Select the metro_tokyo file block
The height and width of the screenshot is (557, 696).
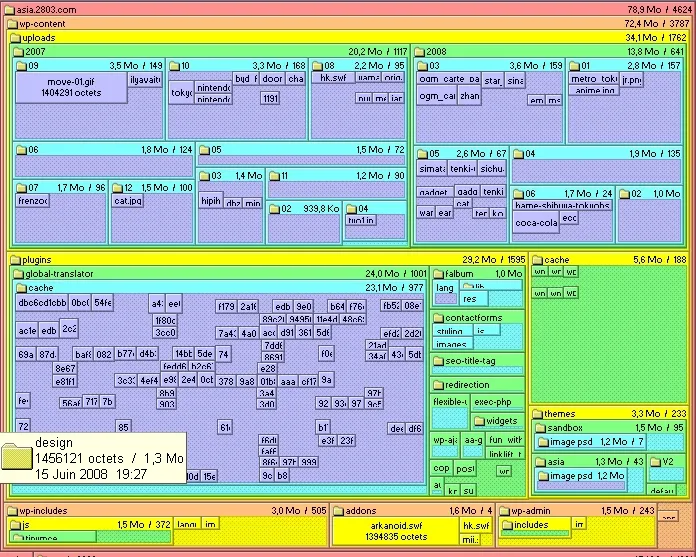tap(594, 79)
